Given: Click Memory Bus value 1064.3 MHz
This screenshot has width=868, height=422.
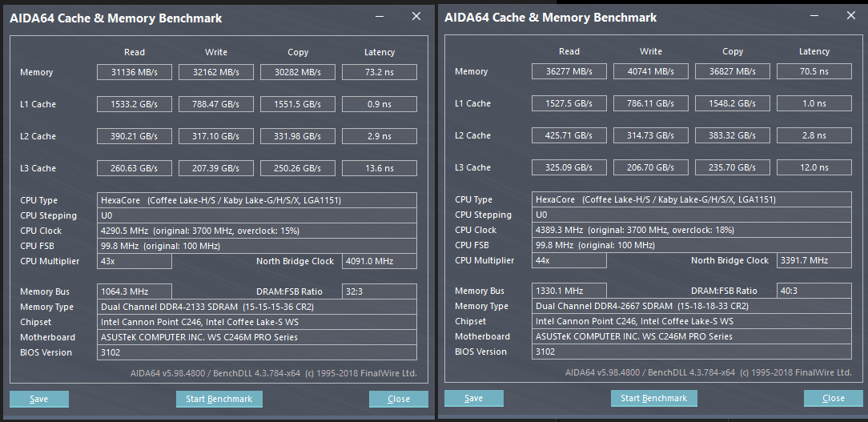Looking at the screenshot, I should 135,291.
